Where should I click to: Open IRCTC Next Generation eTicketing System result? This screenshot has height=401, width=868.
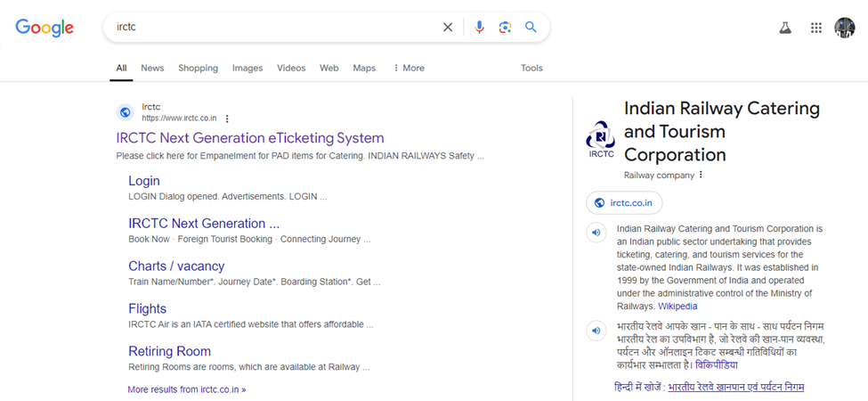(250, 138)
